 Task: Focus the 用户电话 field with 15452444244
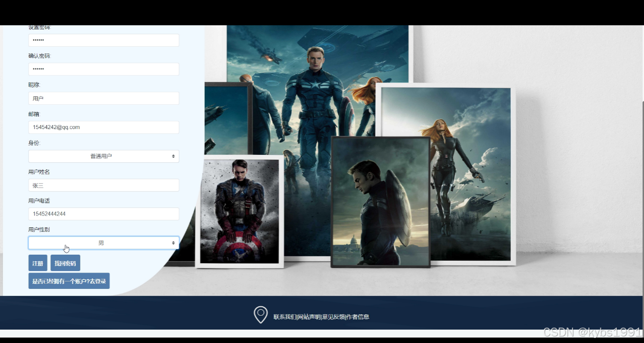(104, 214)
